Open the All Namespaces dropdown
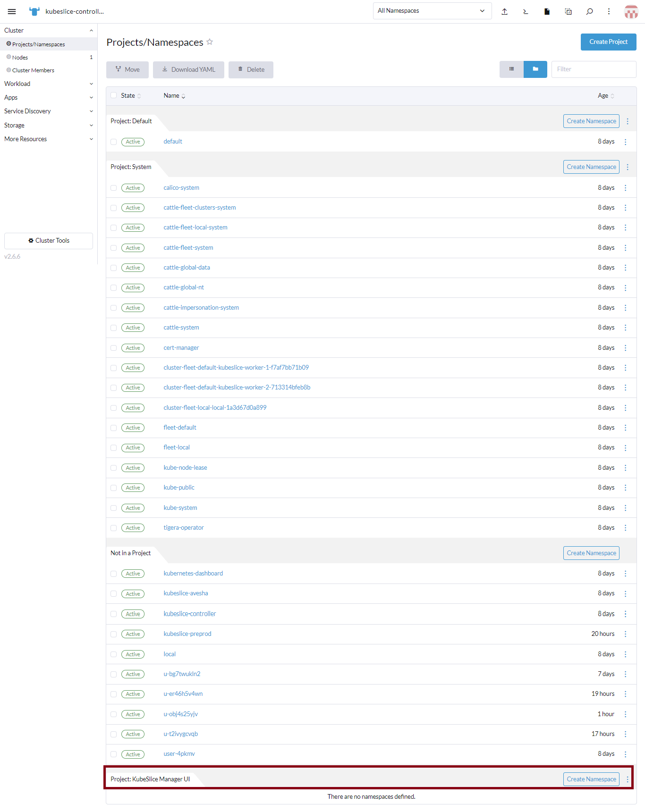The width and height of the screenshot is (645, 812). pyautogui.click(x=432, y=11)
